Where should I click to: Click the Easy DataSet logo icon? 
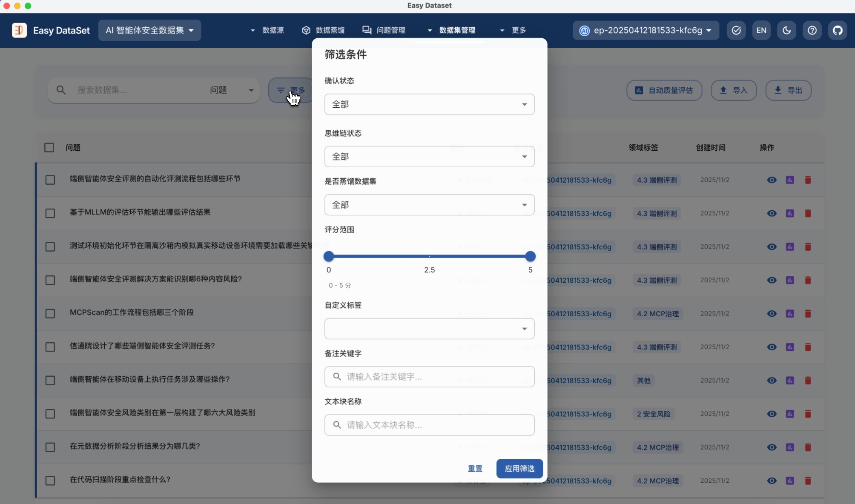click(x=19, y=30)
